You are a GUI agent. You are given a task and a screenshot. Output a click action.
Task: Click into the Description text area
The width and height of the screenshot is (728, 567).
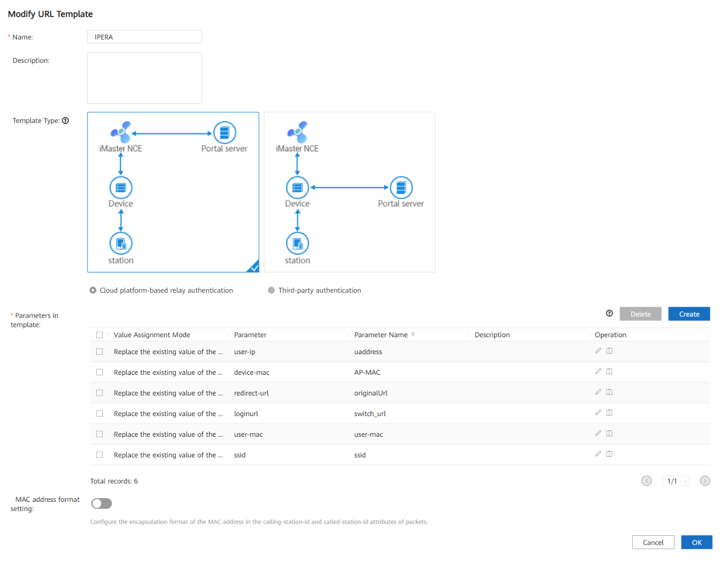pos(145,78)
